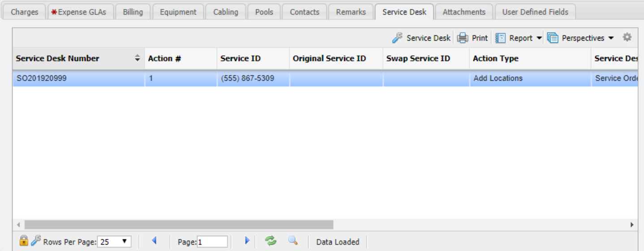Expand the Perspectives dropdown
Viewport: 644px width, 251px height.
click(x=581, y=38)
